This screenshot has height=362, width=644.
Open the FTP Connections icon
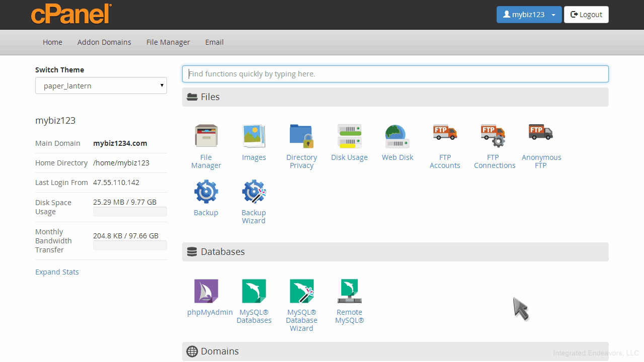[x=493, y=136]
